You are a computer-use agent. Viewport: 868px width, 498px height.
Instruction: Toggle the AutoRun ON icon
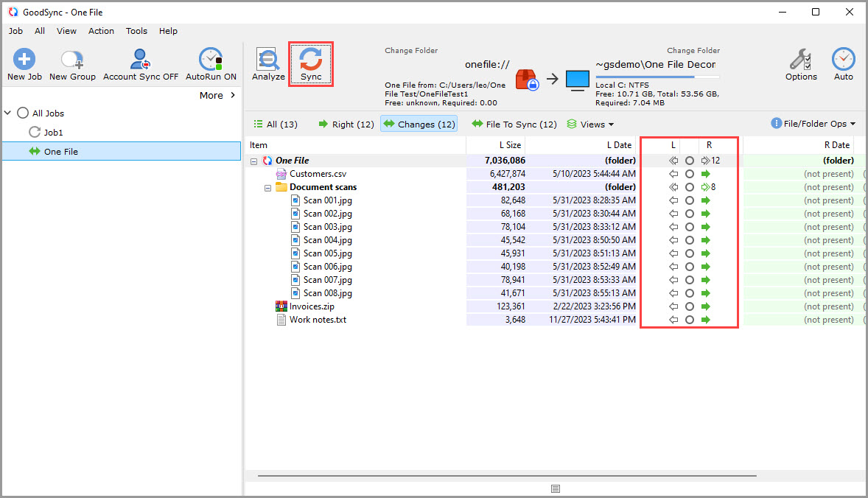click(x=210, y=59)
